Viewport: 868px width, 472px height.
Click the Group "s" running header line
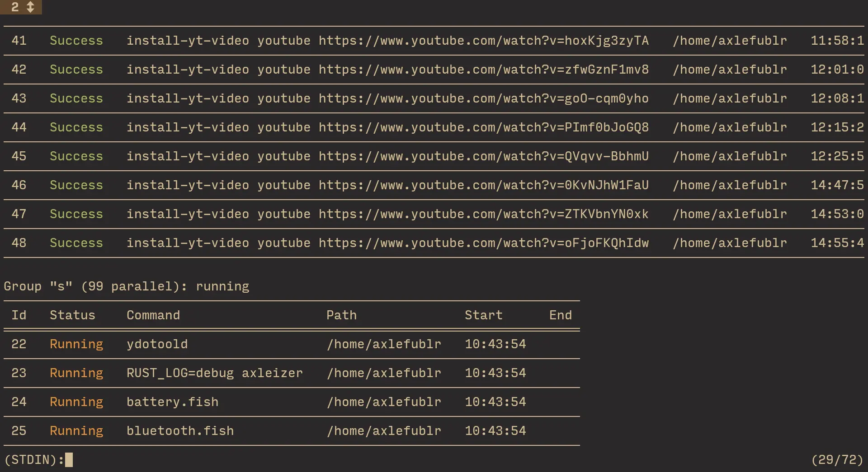pos(126,286)
